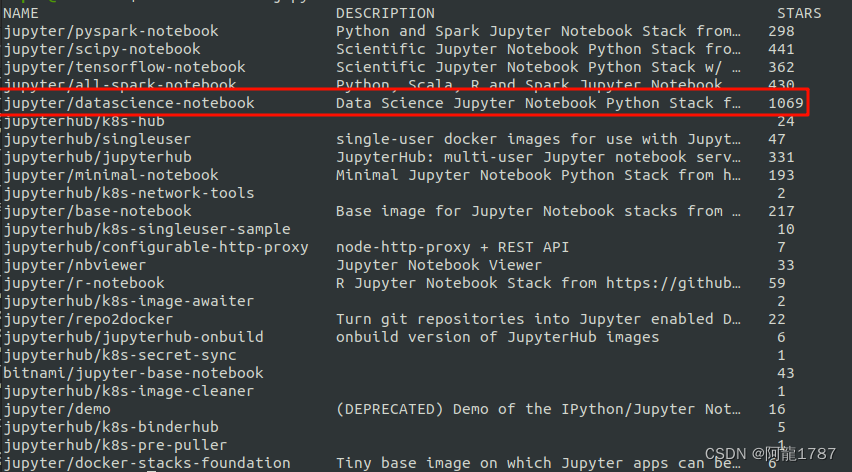Click star count 331
Screen dimensions: 852x472
pos(781,157)
